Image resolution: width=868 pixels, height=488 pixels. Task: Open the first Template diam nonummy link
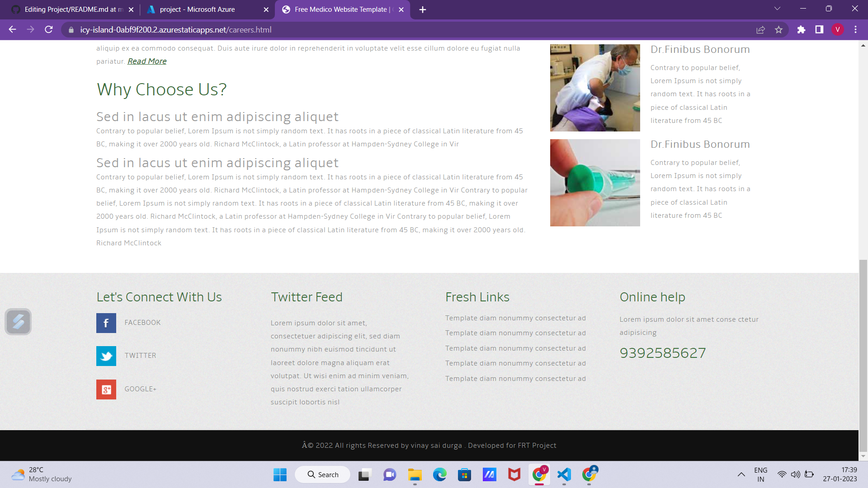(x=515, y=318)
